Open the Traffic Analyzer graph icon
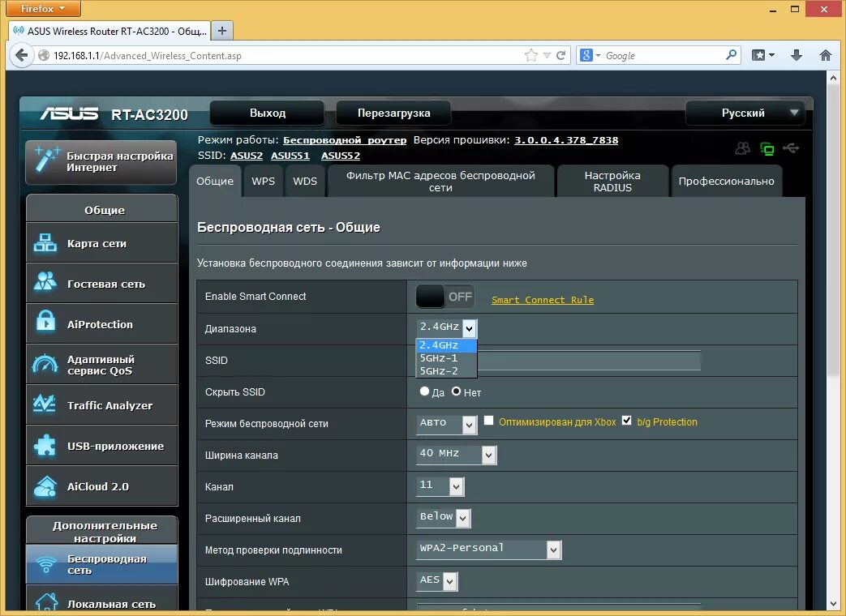Screen dimensions: 846x616 point(45,404)
